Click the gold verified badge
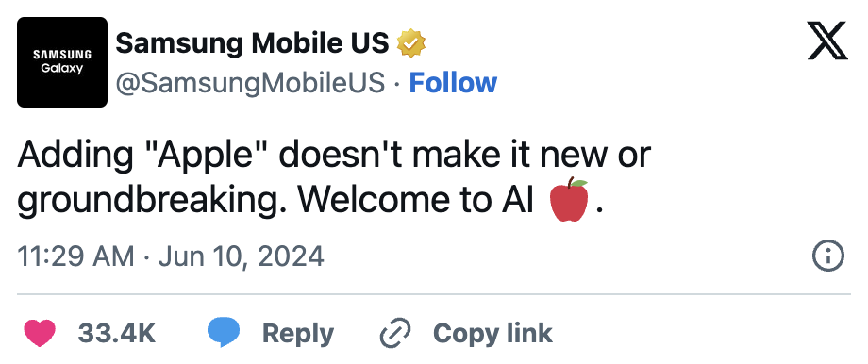 pyautogui.click(x=411, y=43)
